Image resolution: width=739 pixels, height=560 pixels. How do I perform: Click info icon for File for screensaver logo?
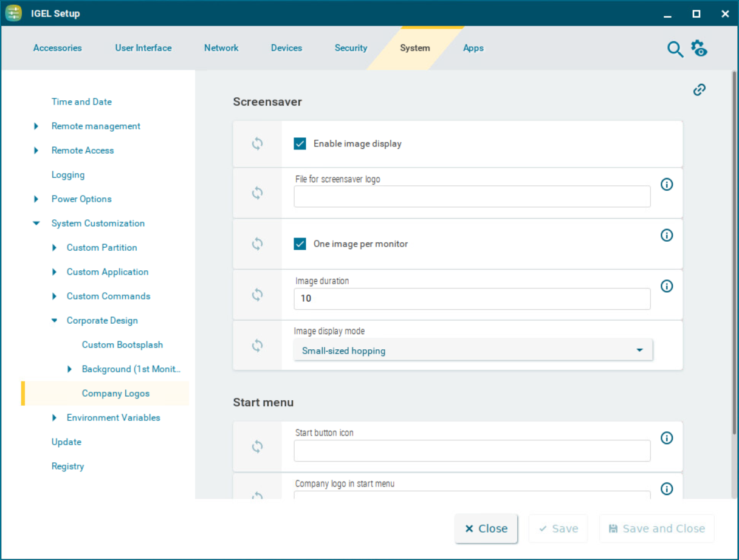coord(667,185)
